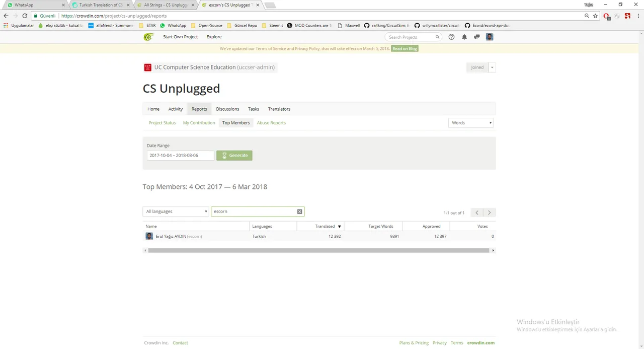Click the Joined button
This screenshot has width=644, height=349.
(x=477, y=67)
